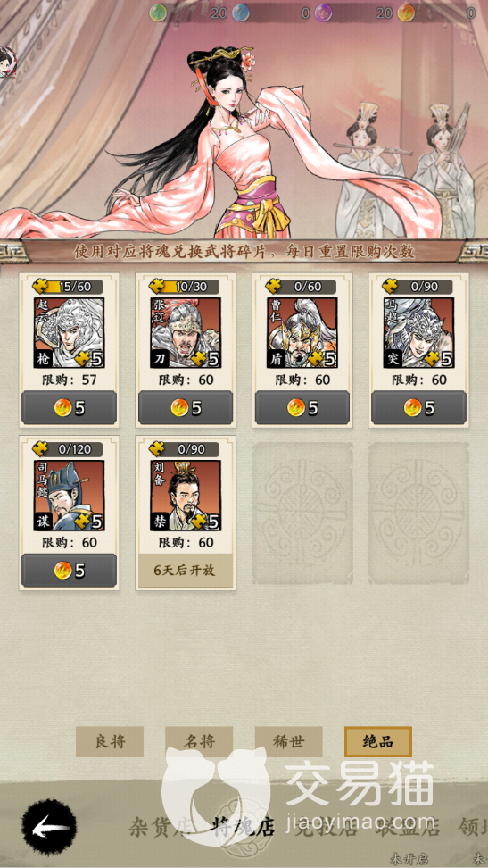Image resolution: width=488 pixels, height=868 pixels.
Task: Buy 张辽 fragments for 5 souls
Action: (x=186, y=408)
